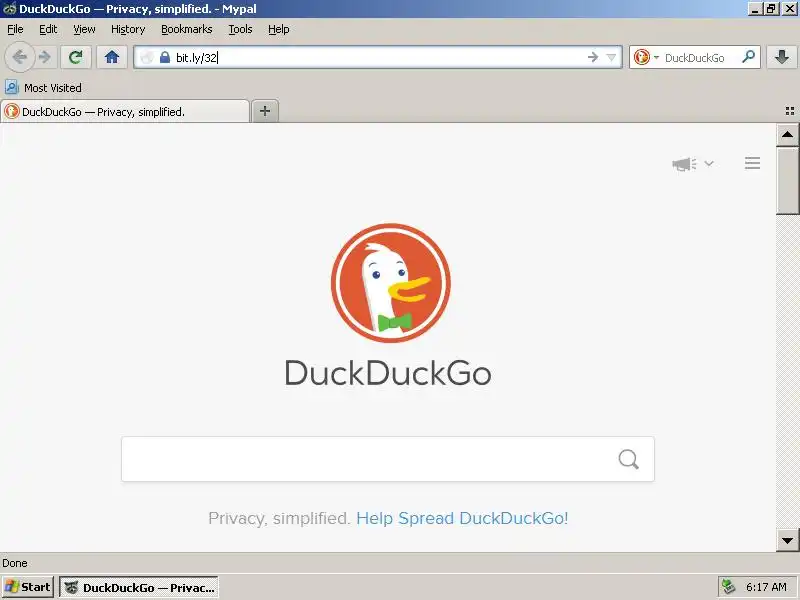Click the address bar URL field
The width and height of the screenshot is (800, 600).
pos(378,57)
